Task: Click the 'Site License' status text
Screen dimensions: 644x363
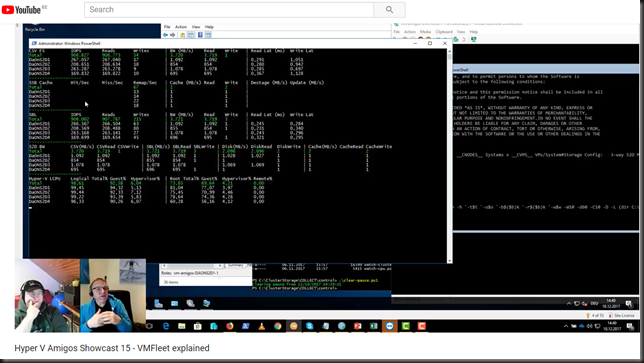Action: (624, 315)
